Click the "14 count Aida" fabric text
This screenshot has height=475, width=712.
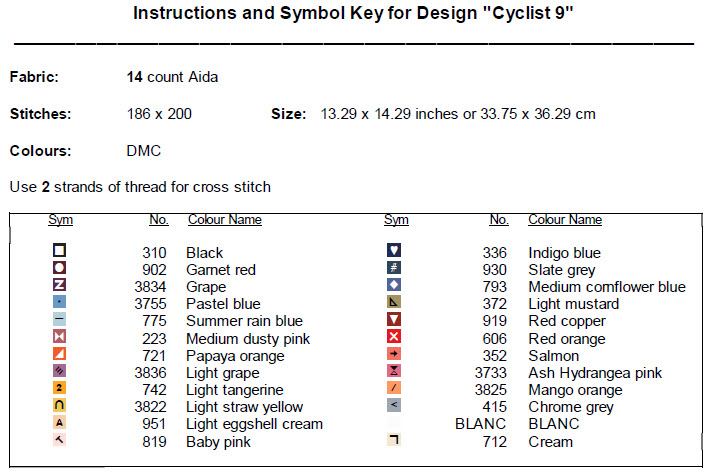pos(172,77)
